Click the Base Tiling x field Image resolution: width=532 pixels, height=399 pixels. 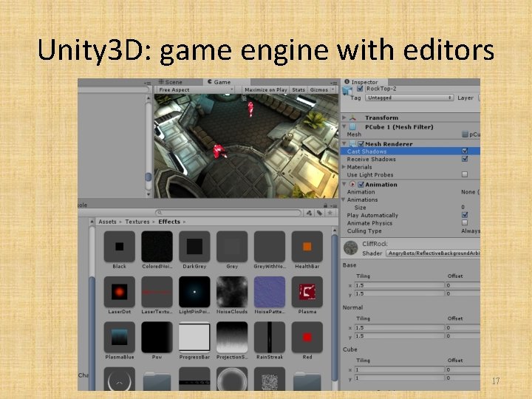(399, 285)
